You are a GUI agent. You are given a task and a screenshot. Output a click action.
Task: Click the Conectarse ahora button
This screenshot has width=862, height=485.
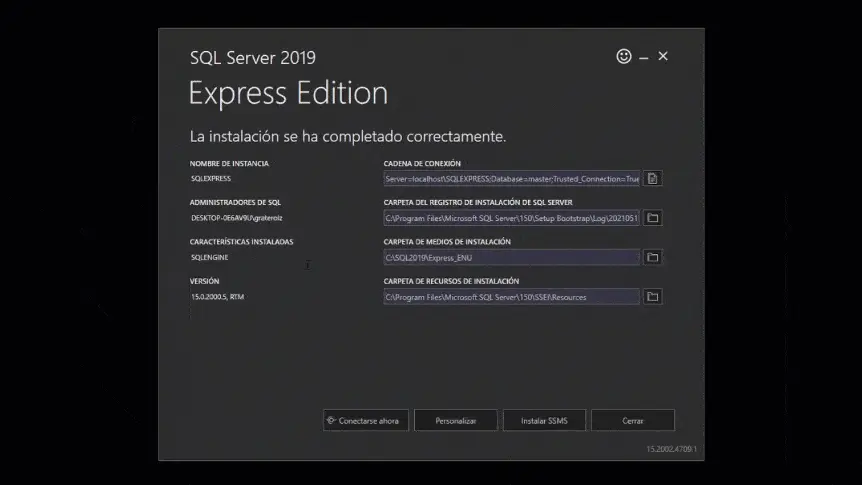(x=366, y=421)
